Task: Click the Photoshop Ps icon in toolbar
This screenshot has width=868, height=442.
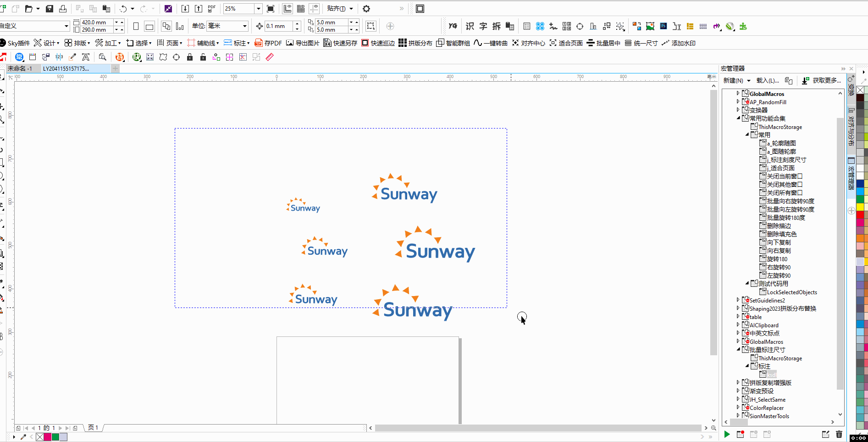Action: 663,26
